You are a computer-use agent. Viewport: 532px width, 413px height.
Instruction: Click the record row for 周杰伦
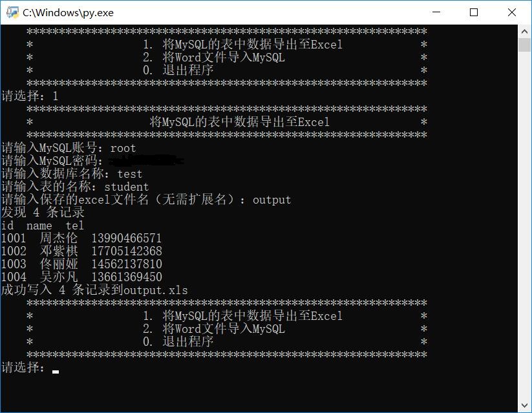[x=84, y=238]
